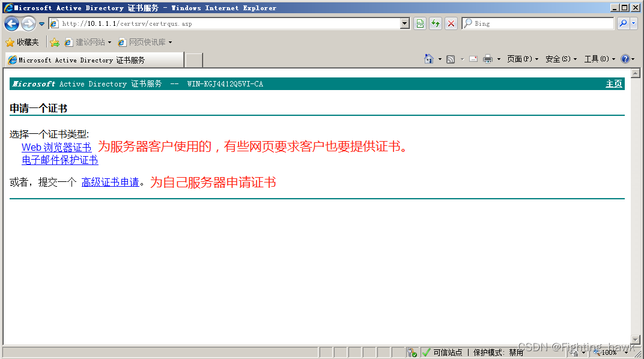The image size is (644, 359).
Task: Click the Compatibility View icon
Action: [x=420, y=24]
